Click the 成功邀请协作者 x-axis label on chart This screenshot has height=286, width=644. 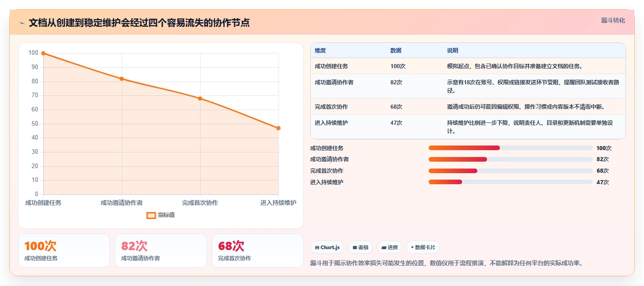coord(122,203)
